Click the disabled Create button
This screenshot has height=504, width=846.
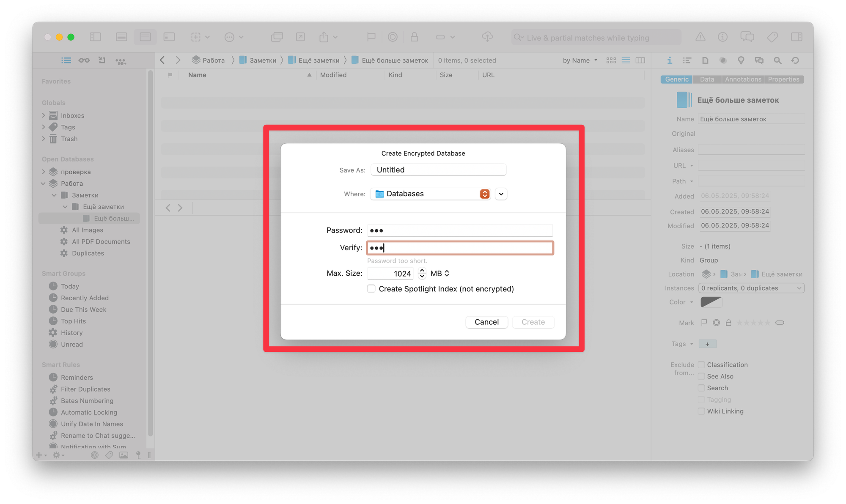point(533,322)
